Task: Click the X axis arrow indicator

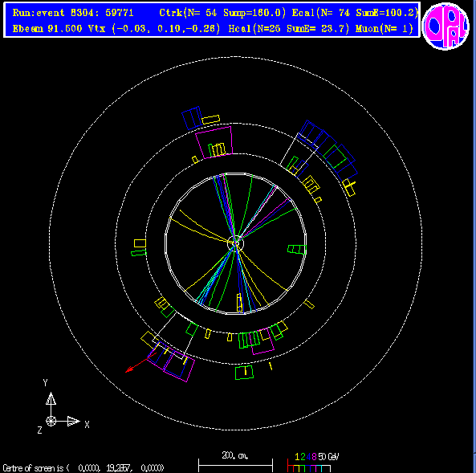Action: click(x=74, y=421)
